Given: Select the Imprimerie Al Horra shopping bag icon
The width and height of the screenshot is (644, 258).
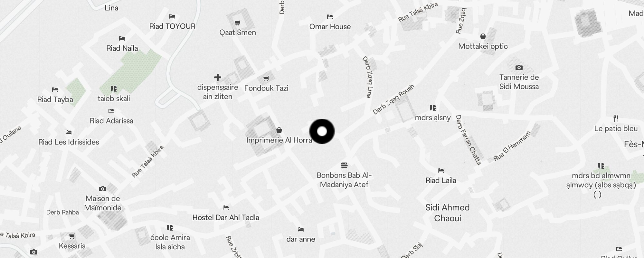Looking at the screenshot, I should pyautogui.click(x=279, y=130).
